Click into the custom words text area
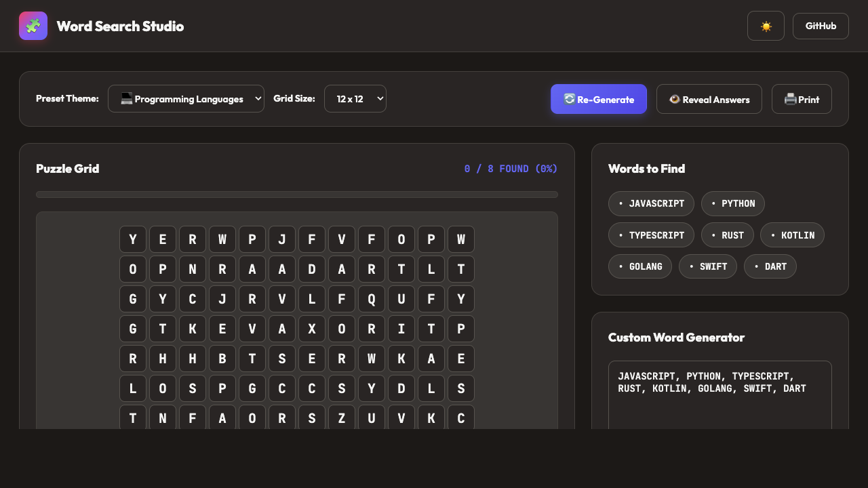The width and height of the screenshot is (868, 488). pyautogui.click(x=720, y=394)
